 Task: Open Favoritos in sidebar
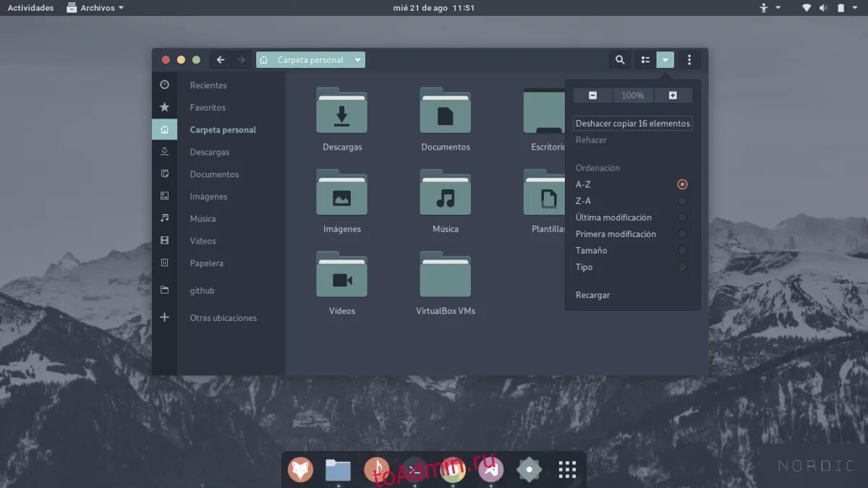208,108
